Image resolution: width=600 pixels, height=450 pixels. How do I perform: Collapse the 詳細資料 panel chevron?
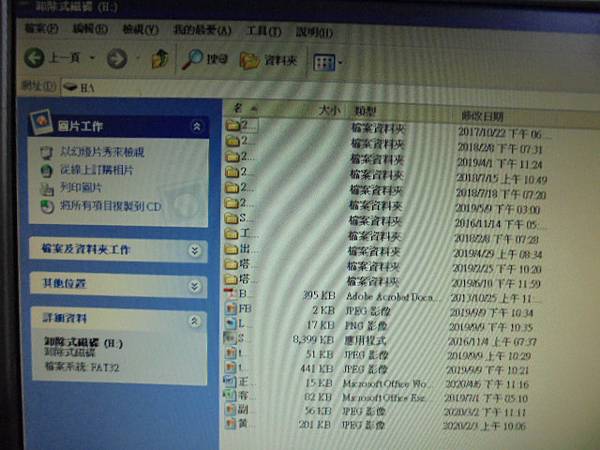click(x=194, y=321)
